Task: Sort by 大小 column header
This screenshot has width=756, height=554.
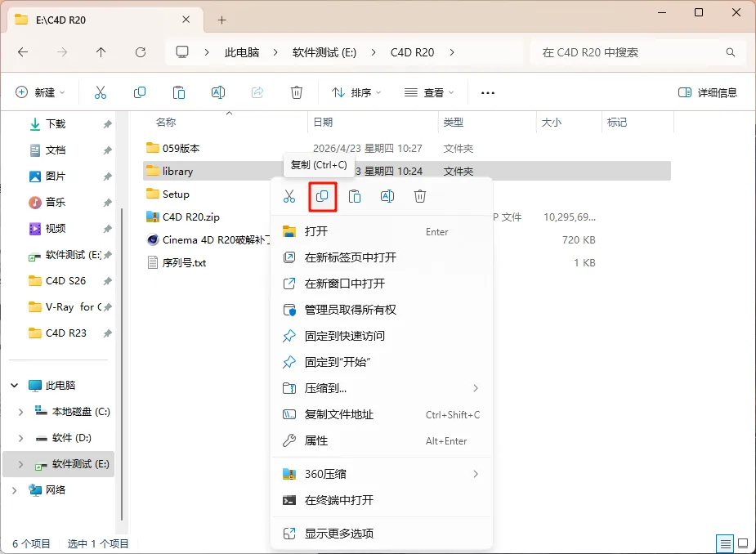Action: (551, 123)
